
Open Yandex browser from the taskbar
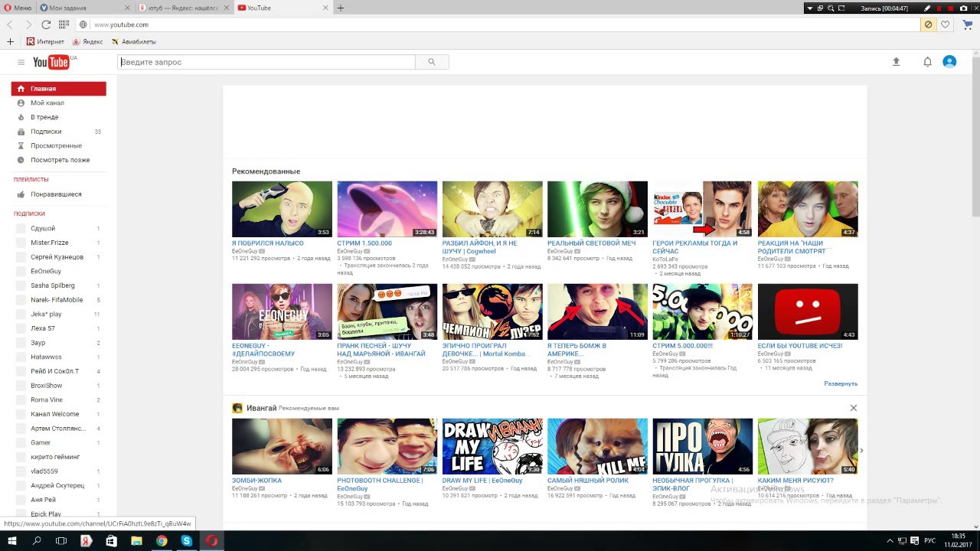87,540
